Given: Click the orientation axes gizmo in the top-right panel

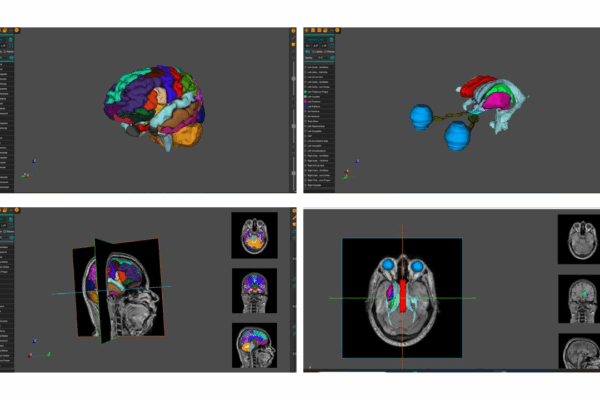Looking at the screenshot, I should click(350, 169).
